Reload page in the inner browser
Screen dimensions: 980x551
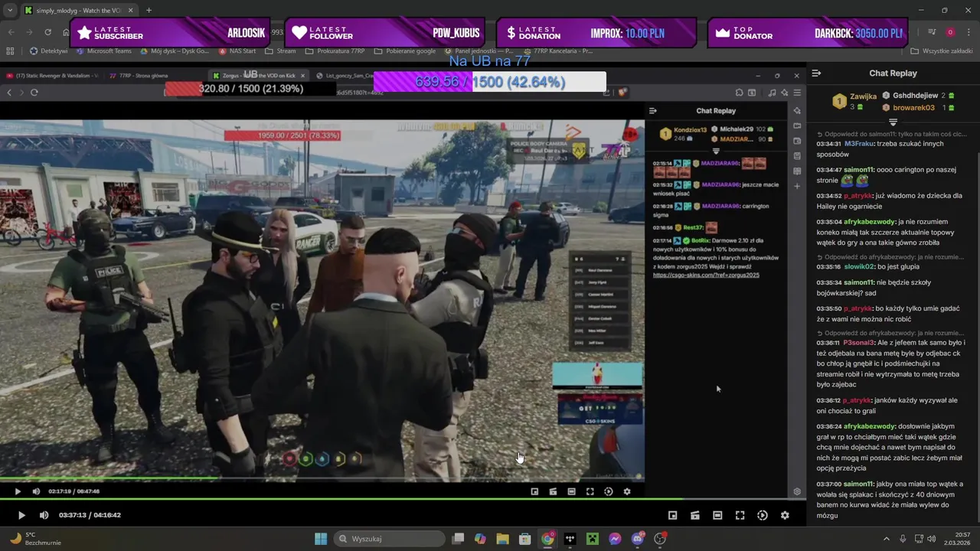click(x=34, y=92)
